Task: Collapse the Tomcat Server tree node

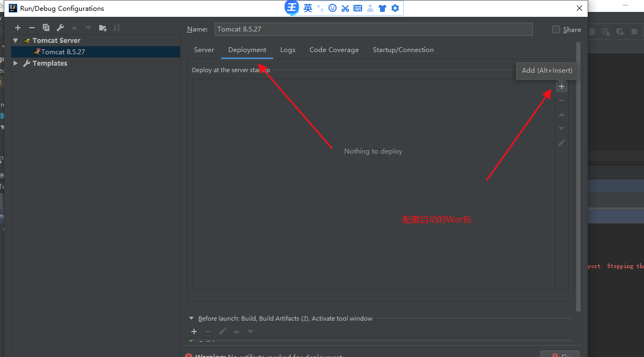Action: pyautogui.click(x=16, y=40)
